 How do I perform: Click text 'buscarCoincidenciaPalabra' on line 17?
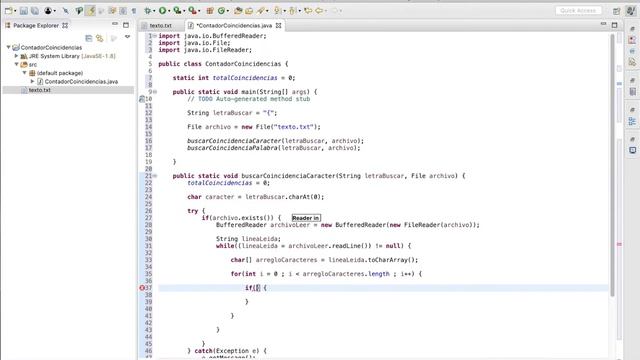coord(232,148)
